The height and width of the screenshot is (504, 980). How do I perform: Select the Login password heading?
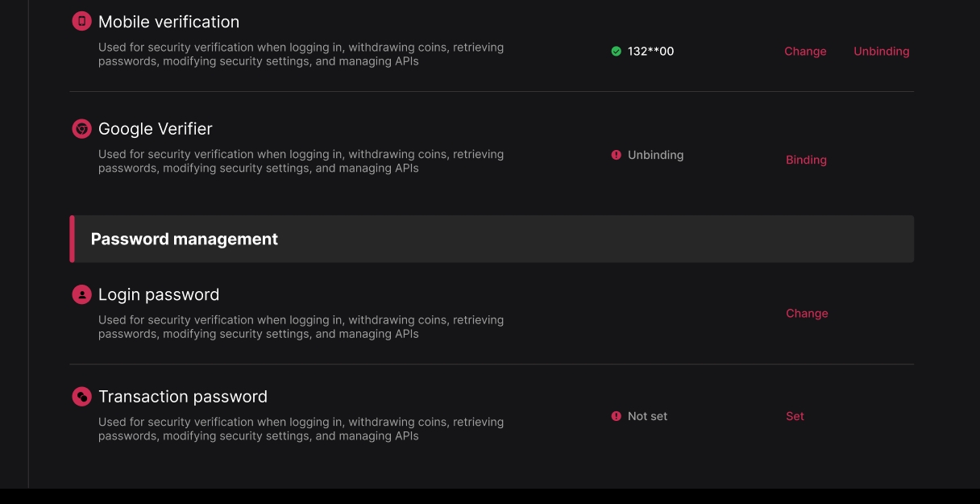pyautogui.click(x=159, y=294)
